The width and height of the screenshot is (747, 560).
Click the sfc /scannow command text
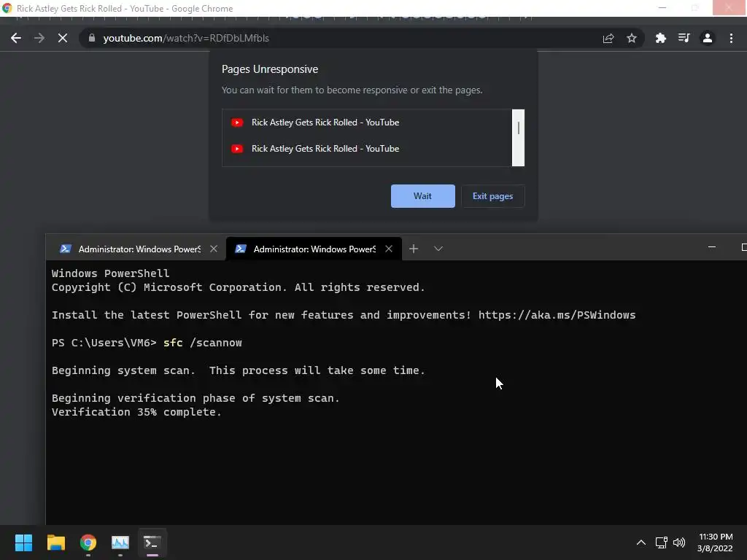coord(203,343)
